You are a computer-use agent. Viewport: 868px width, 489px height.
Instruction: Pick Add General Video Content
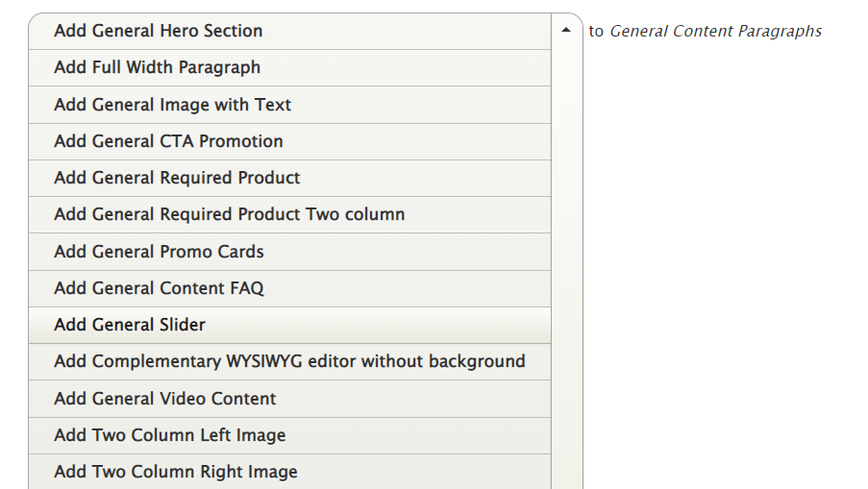[165, 399]
